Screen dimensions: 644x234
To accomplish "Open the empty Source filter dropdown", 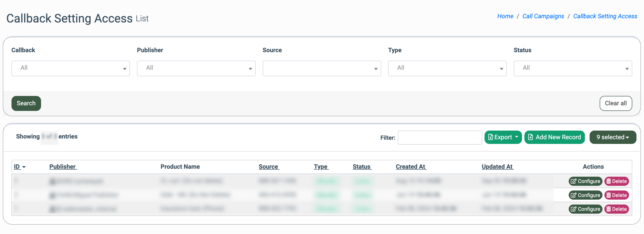I will coord(322,68).
